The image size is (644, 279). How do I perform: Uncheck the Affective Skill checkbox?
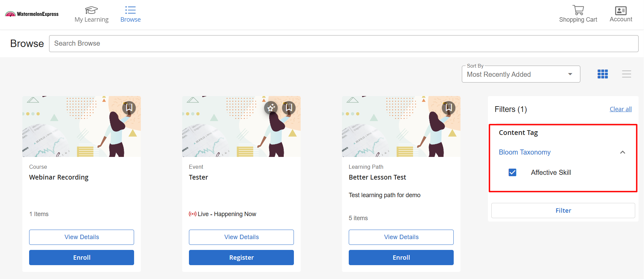point(513,172)
